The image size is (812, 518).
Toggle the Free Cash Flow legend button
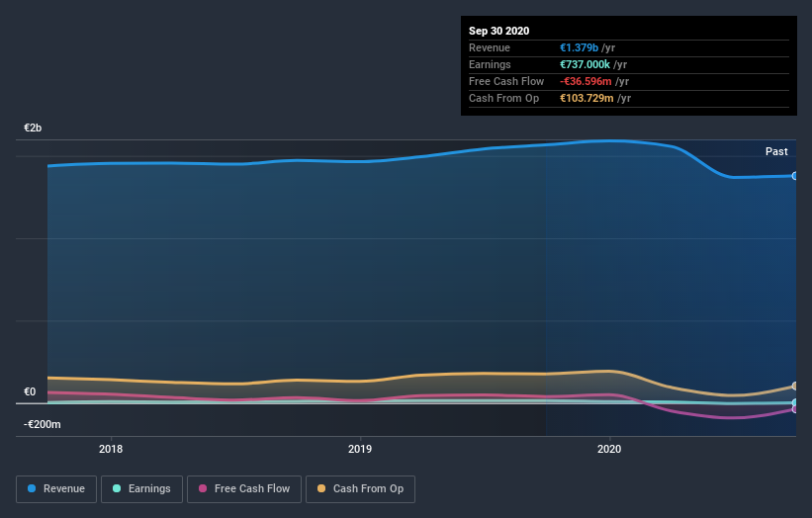click(244, 488)
